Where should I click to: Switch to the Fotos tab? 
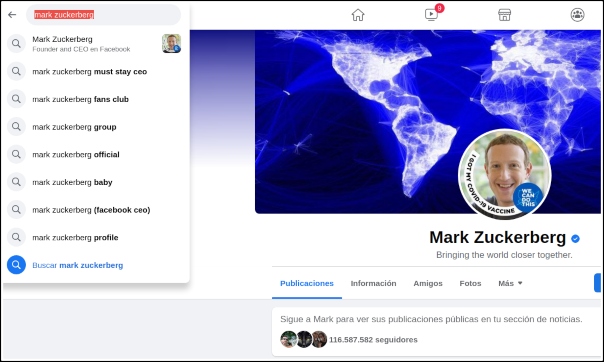[470, 283]
